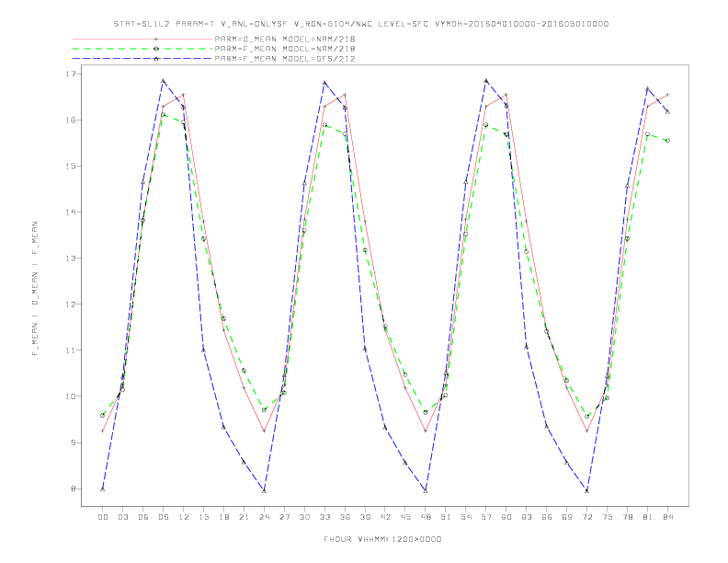Click x-axis tick label 21
The width and height of the screenshot is (728, 563).
244,517
